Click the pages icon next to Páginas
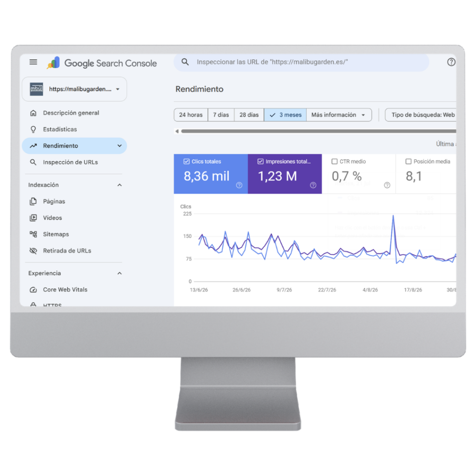 point(33,201)
